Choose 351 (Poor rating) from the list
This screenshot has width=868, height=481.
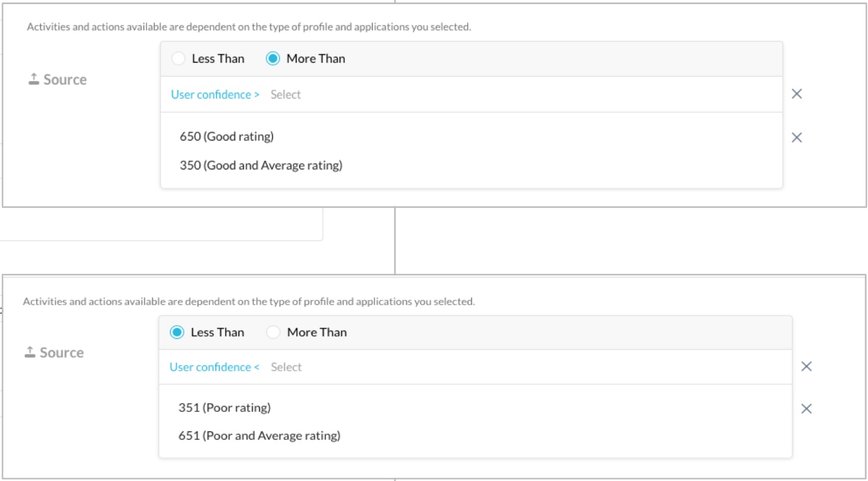224,407
